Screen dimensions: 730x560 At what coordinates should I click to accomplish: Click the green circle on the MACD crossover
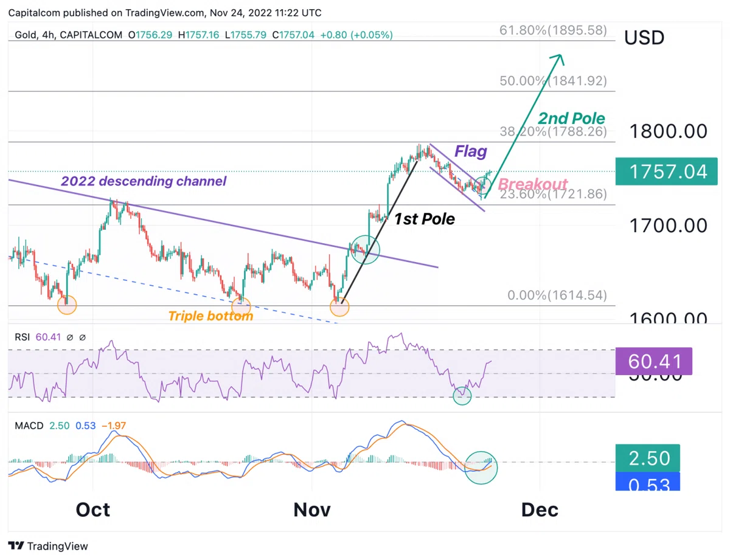coord(481,467)
